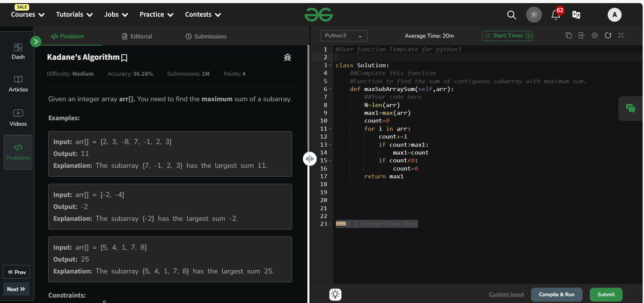Viewport: 644px width, 303px height.
Task: Open editor settings gear
Action: click(595, 35)
